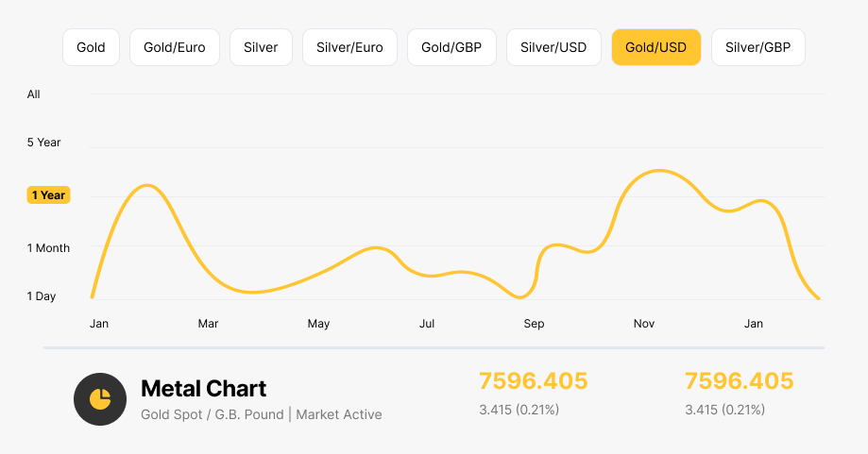Click the first 7596.405 price value
The width and height of the screenshot is (868, 454).
(x=533, y=381)
